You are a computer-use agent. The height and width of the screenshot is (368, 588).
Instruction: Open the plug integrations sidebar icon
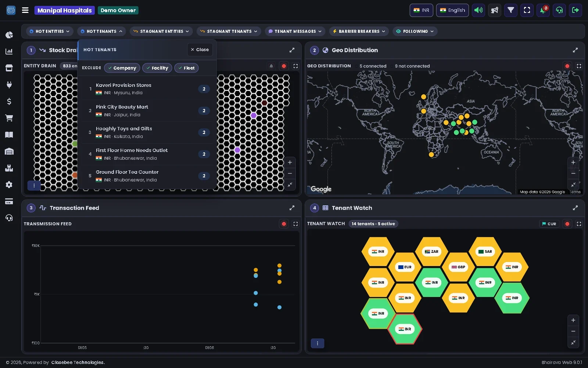(9, 85)
